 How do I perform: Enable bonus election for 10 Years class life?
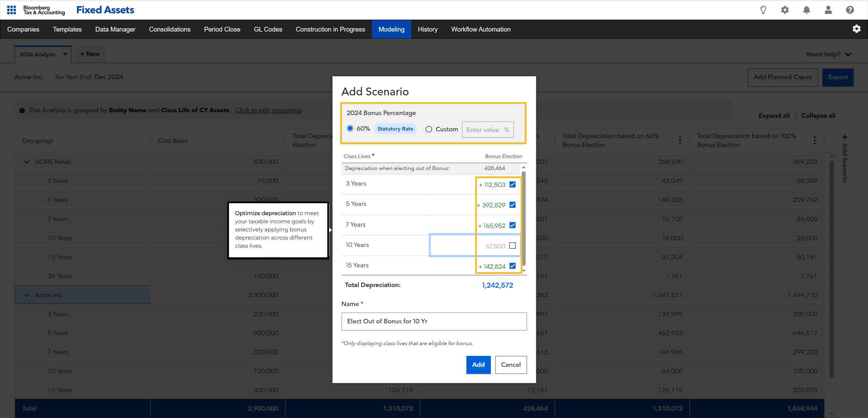tap(513, 245)
